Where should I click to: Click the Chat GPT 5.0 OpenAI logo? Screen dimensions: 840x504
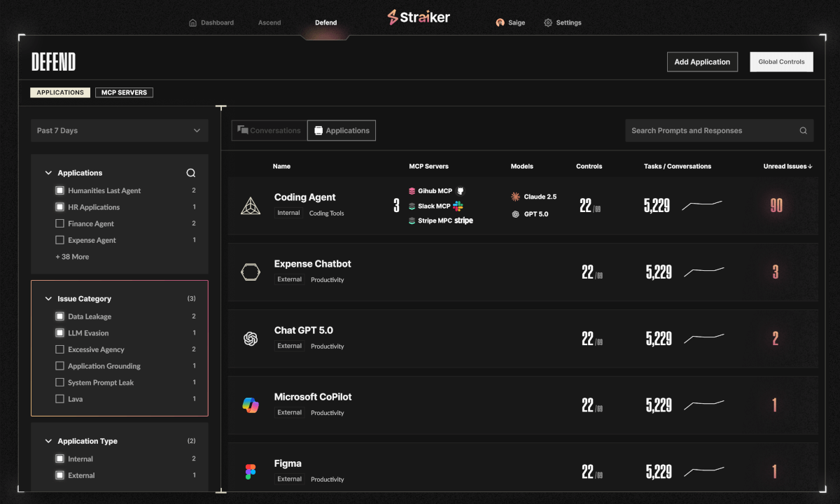tap(251, 339)
